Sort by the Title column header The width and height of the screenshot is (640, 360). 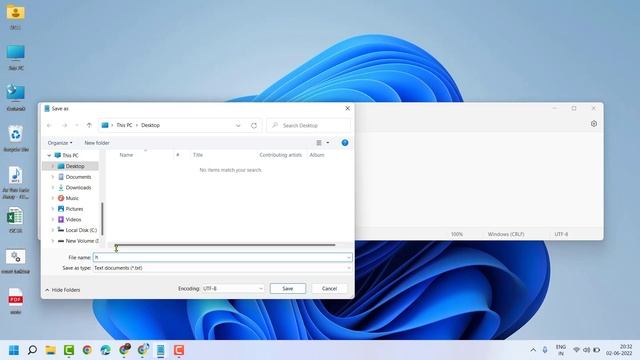tap(198, 155)
